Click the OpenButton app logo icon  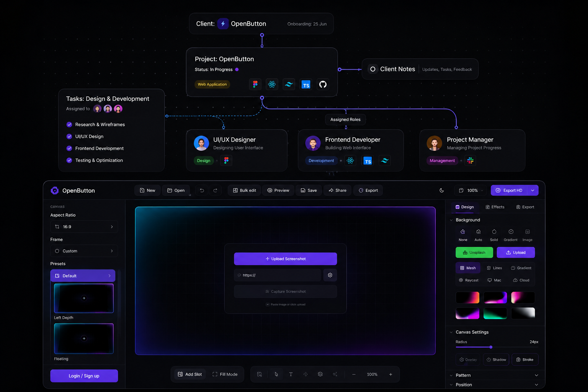(x=55, y=190)
